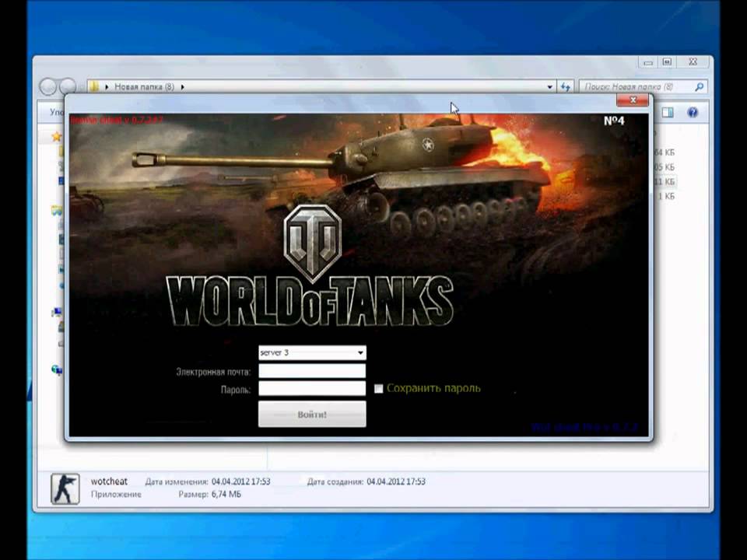Close the World of Tanks cheat window

coord(633,100)
